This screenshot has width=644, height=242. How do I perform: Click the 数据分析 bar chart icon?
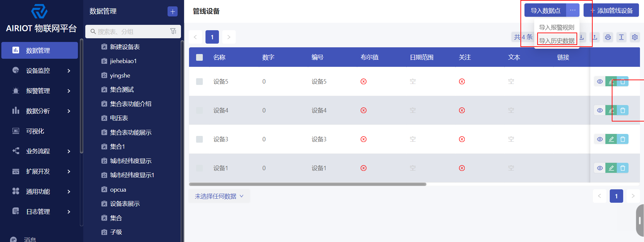(x=16, y=110)
